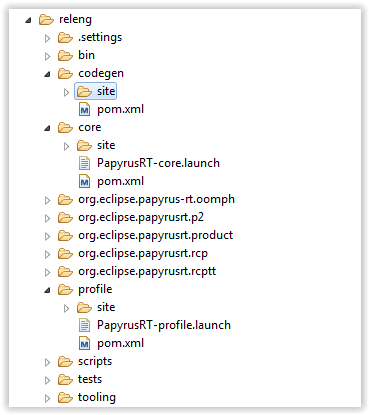369x415 pixels.
Task: Select org.eclipse.papyrusrt.rcp label
Action: coord(143,254)
